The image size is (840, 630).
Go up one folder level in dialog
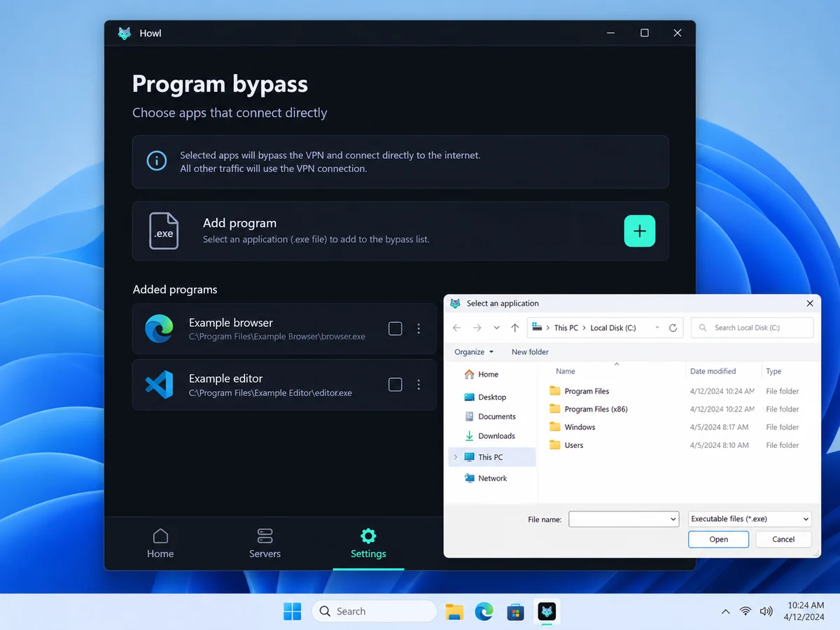(x=515, y=328)
